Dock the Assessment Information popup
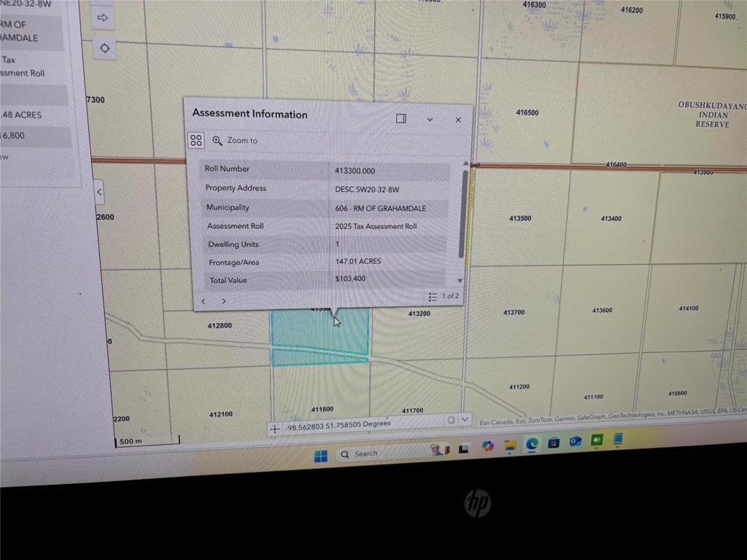The image size is (747, 560). point(400,119)
